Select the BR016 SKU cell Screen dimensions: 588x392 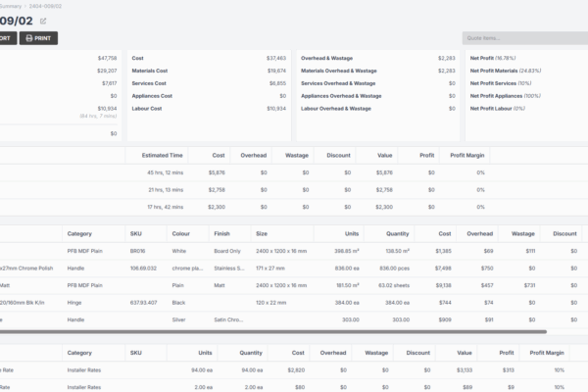[136, 251]
